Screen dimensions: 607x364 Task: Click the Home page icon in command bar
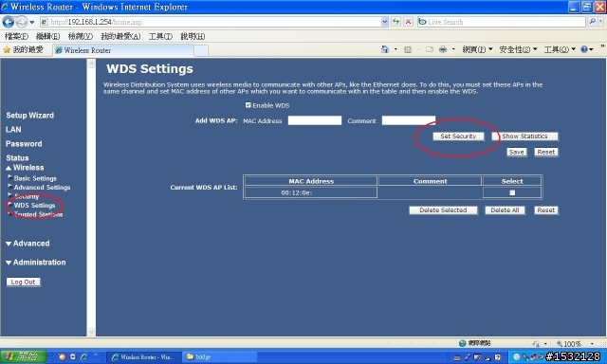pos(385,49)
